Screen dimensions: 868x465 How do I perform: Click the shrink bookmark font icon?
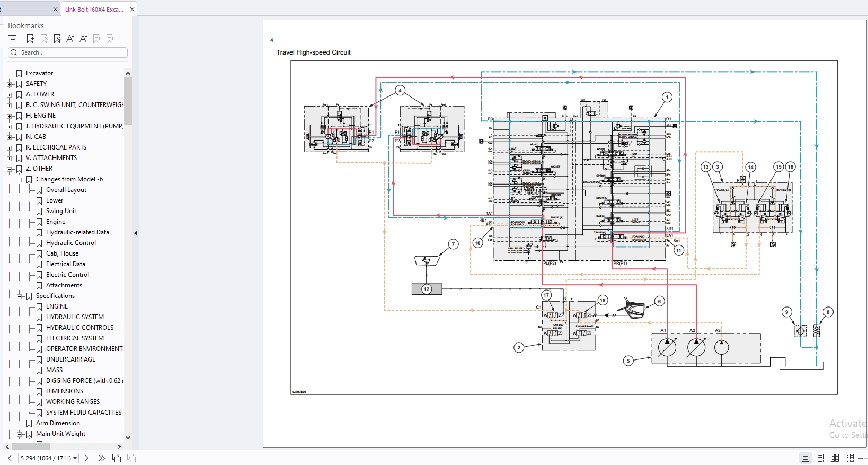point(83,39)
